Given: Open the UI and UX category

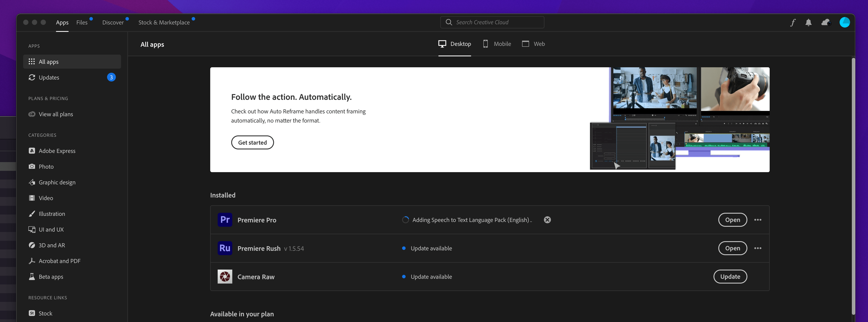Looking at the screenshot, I should 51,229.
